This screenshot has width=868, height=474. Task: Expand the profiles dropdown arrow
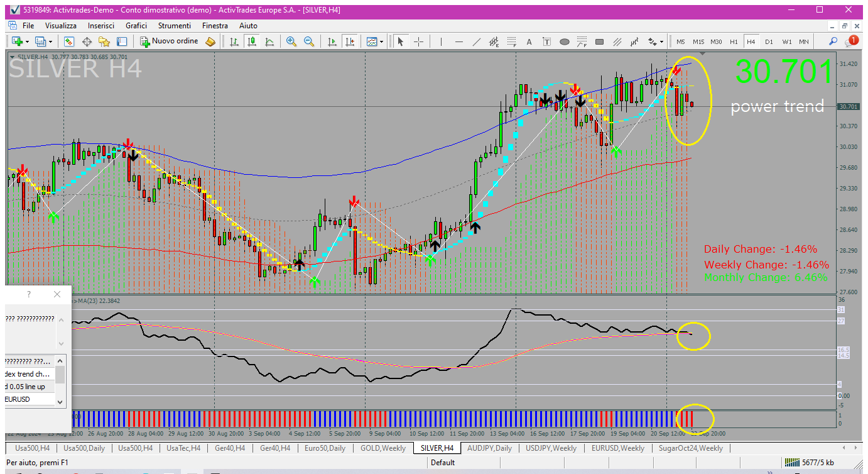(50, 42)
